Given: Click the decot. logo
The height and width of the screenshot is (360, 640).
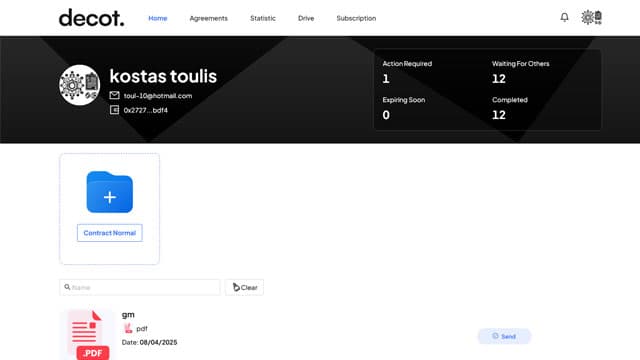Looking at the screenshot, I should click(x=91, y=18).
